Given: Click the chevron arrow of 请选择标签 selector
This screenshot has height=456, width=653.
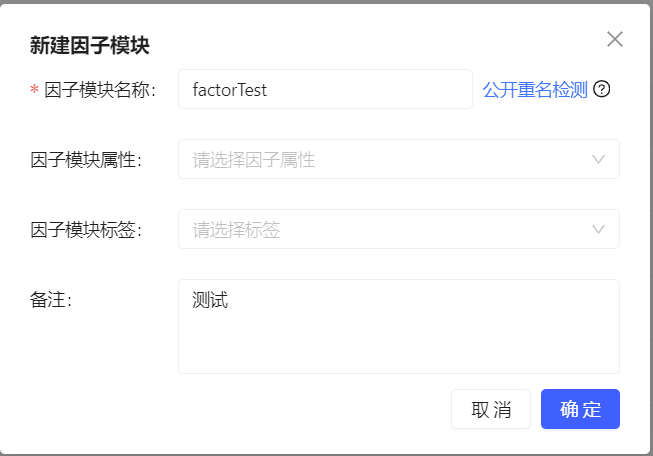Looking at the screenshot, I should click(x=599, y=229).
